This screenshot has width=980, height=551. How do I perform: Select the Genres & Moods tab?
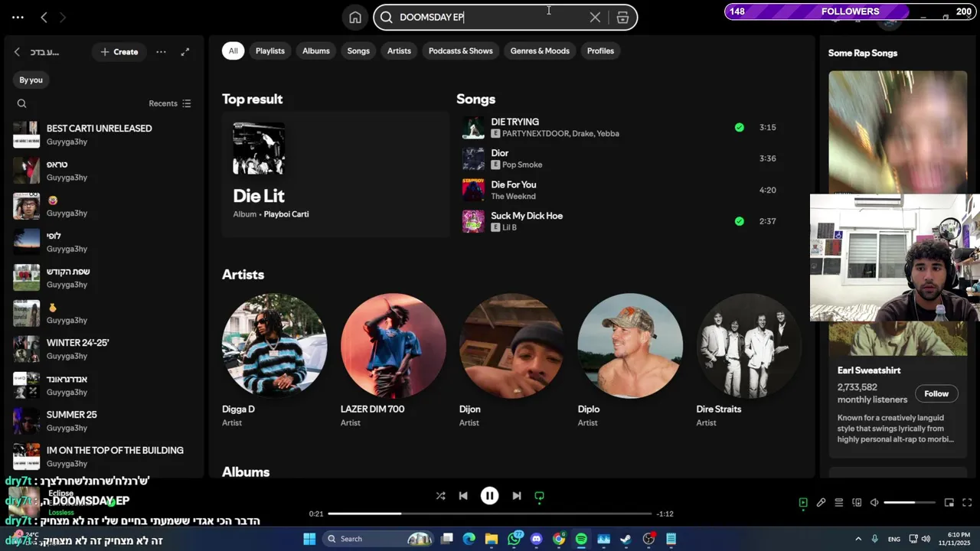[540, 51]
